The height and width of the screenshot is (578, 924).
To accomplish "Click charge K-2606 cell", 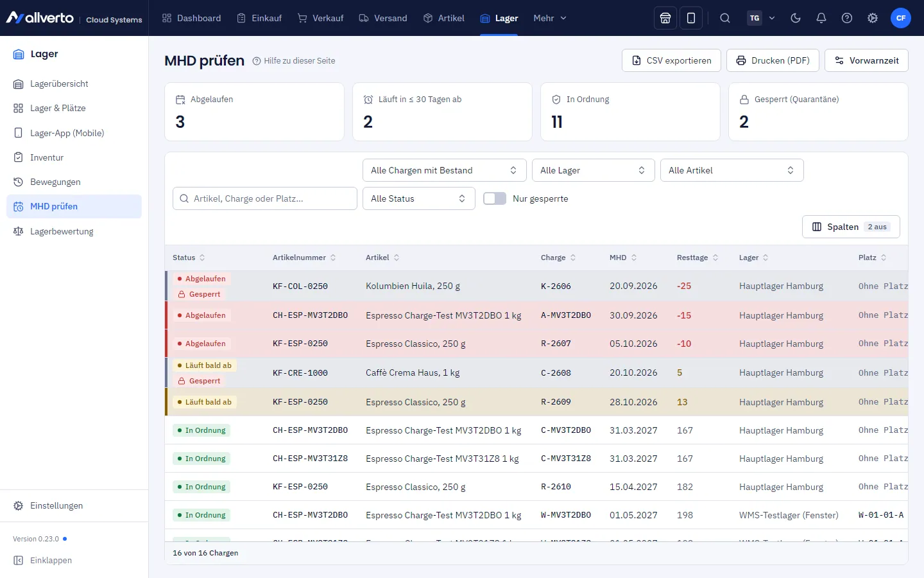I will click(556, 286).
